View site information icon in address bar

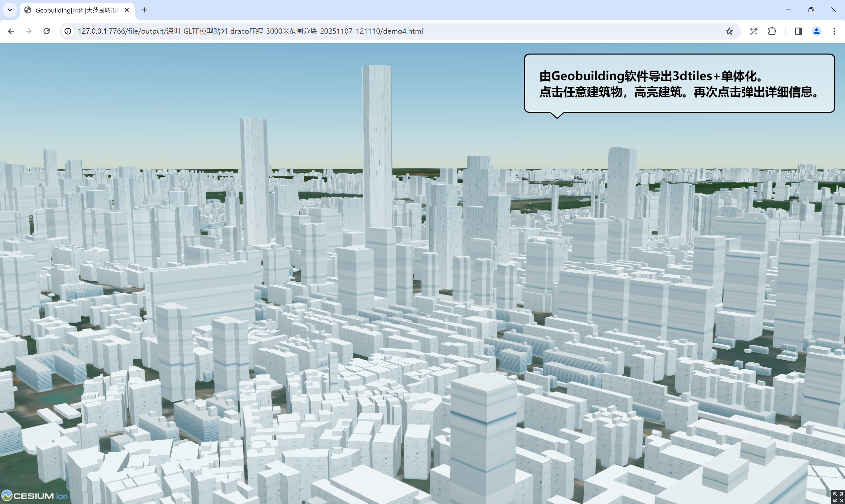point(68,31)
